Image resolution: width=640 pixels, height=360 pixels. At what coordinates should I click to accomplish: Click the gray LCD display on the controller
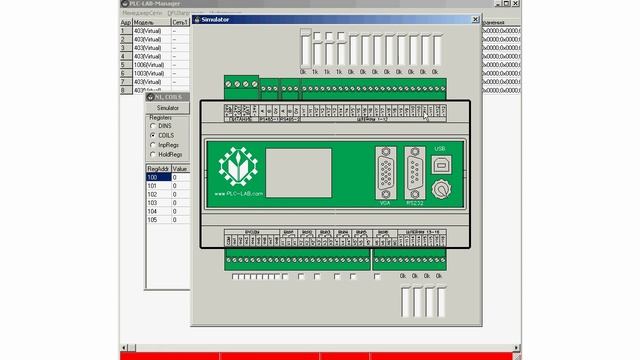(299, 173)
